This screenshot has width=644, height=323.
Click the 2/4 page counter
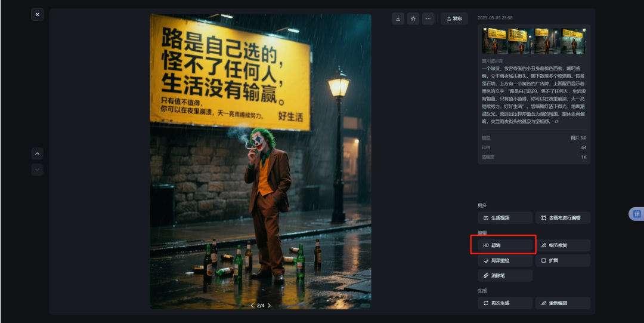click(261, 306)
